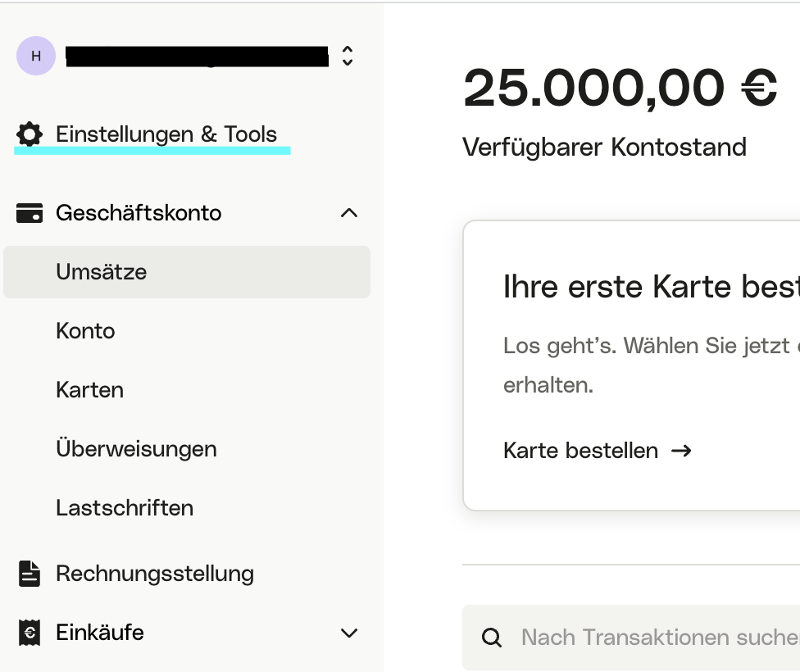800x672 pixels.
Task: Expand the Einkäufe section chevron
Action: [349, 633]
